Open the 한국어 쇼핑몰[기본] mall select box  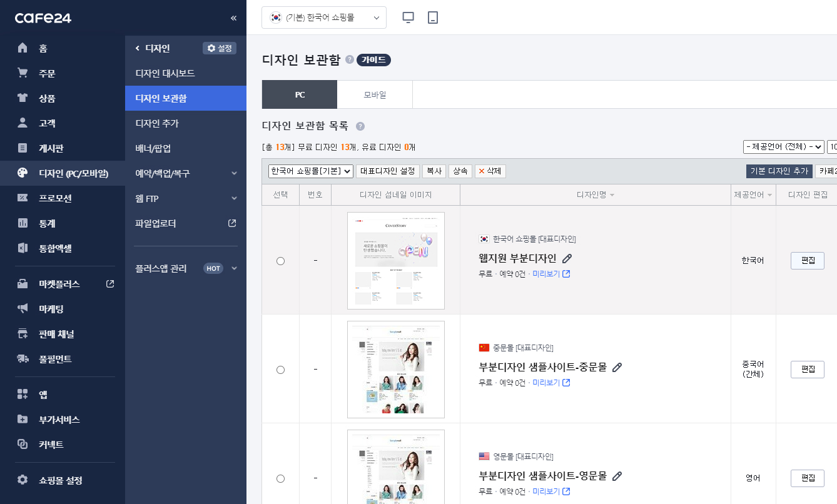pos(311,171)
